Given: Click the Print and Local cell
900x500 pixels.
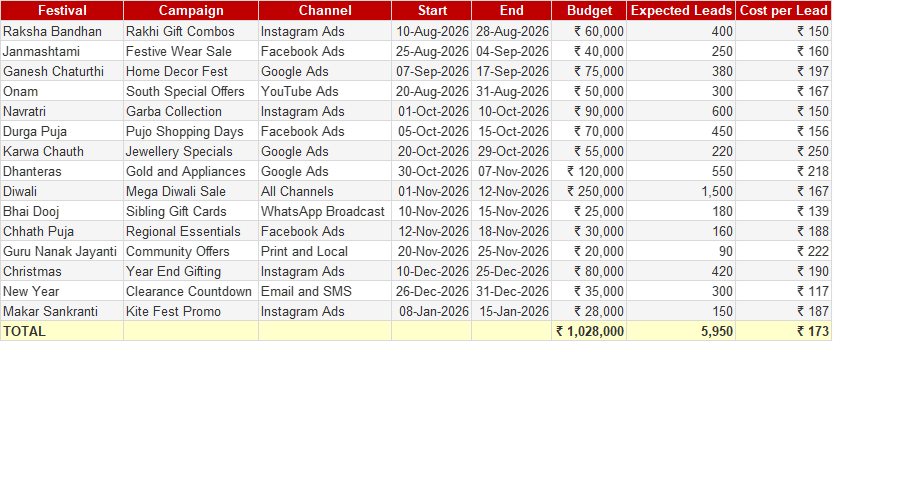Looking at the screenshot, I should coord(325,251).
